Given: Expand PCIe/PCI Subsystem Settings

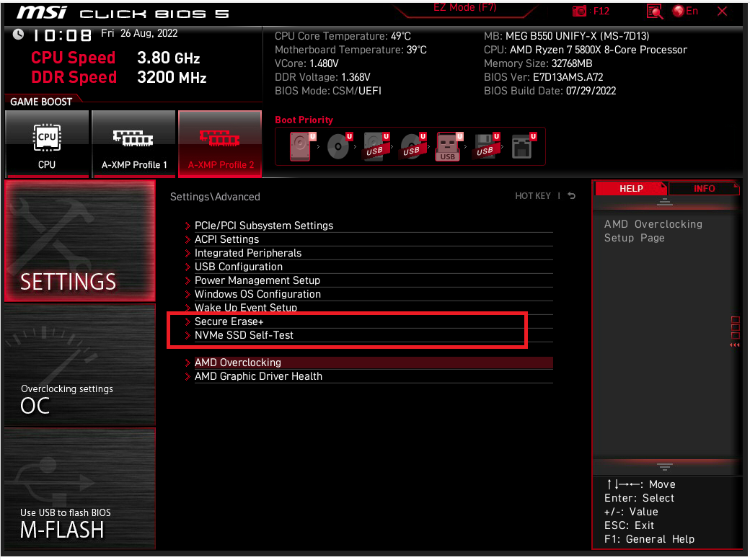Looking at the screenshot, I should (369, 226).
